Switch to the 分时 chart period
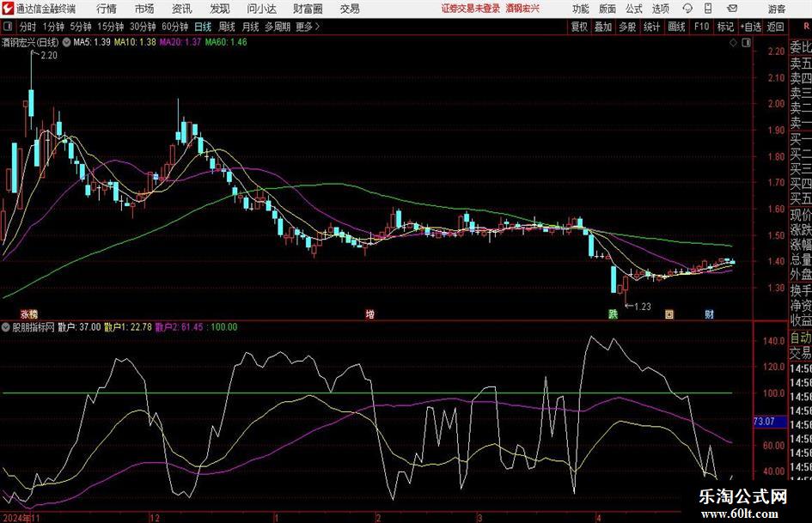The image size is (812, 523). tap(28, 27)
